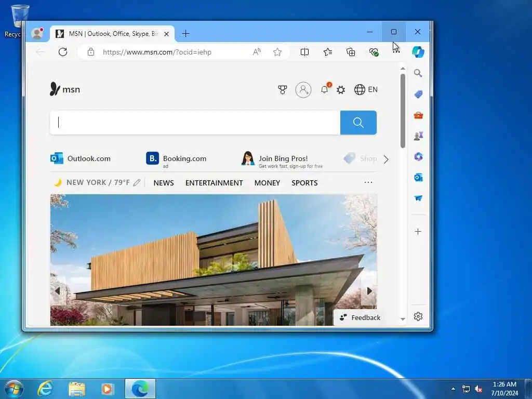Switch to MONEY section
The image size is (532, 399).
click(x=268, y=183)
